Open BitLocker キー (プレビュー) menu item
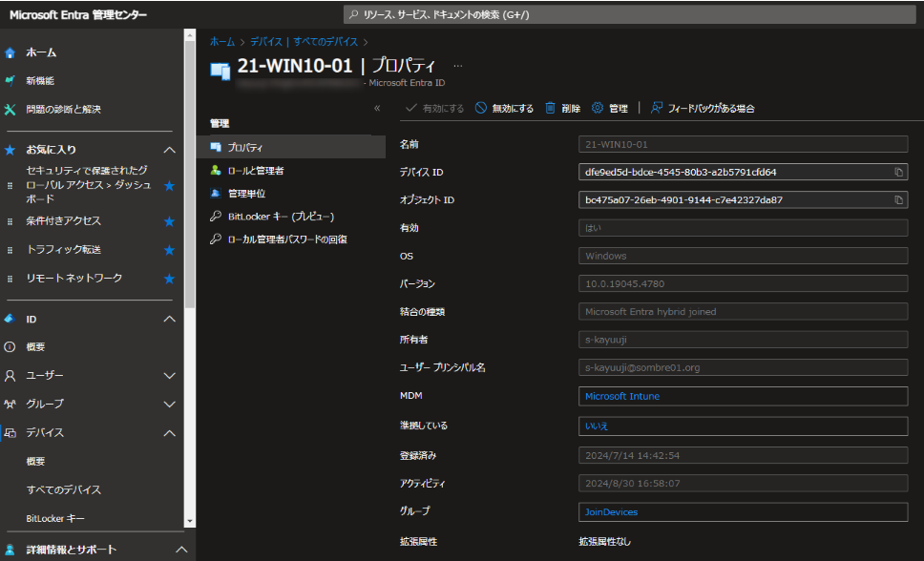The height and width of the screenshot is (561, 924). pos(281,216)
